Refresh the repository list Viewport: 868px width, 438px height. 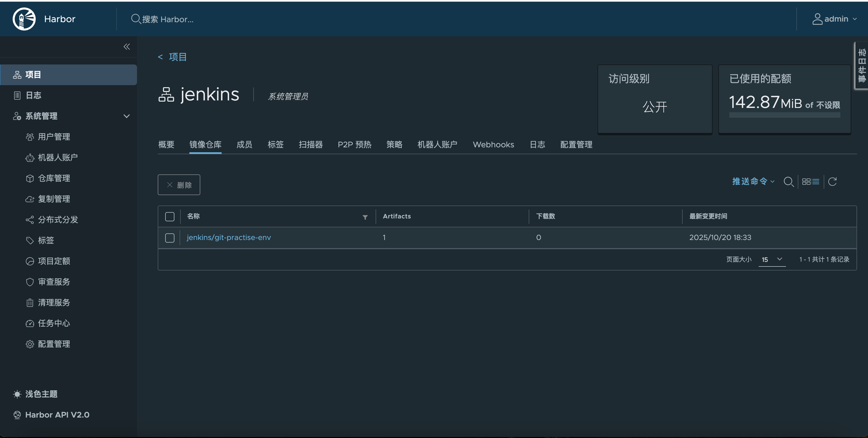click(832, 182)
